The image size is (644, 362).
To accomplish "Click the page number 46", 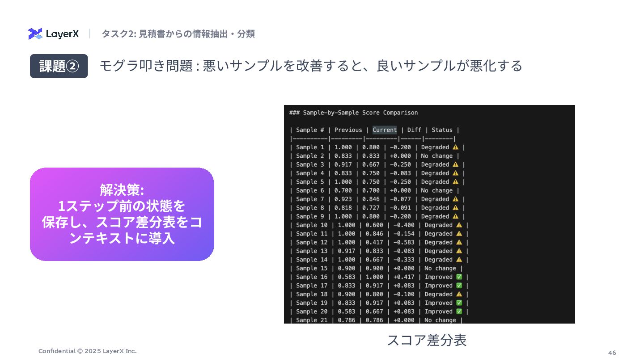I will click(612, 353).
